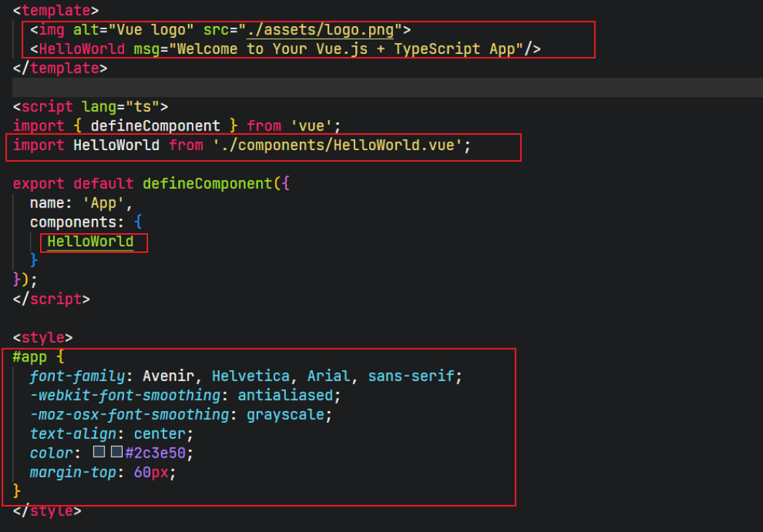Click the './components/HelloWorld.vue' import path
This screenshot has height=532, width=763.
tap(338, 146)
